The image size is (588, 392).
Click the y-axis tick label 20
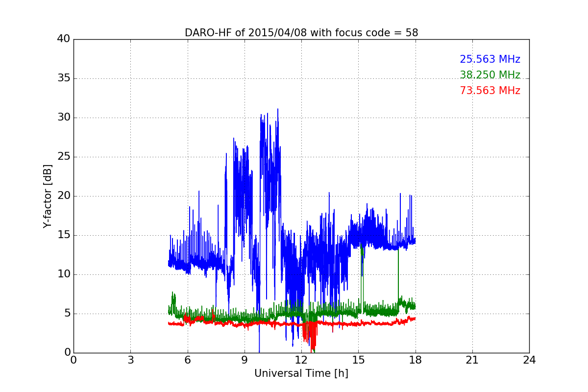coord(64,196)
